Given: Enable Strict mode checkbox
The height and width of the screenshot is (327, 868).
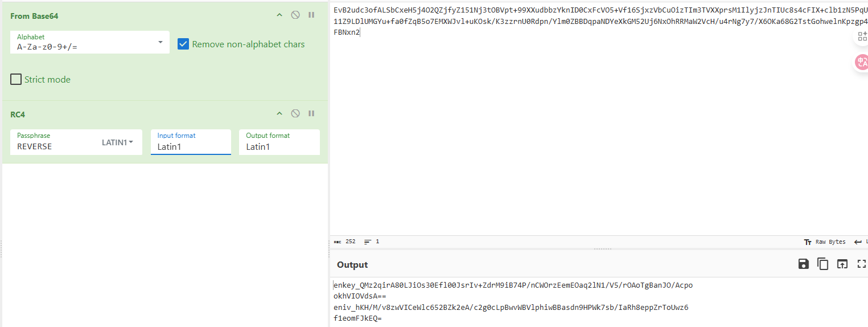Looking at the screenshot, I should (16, 80).
